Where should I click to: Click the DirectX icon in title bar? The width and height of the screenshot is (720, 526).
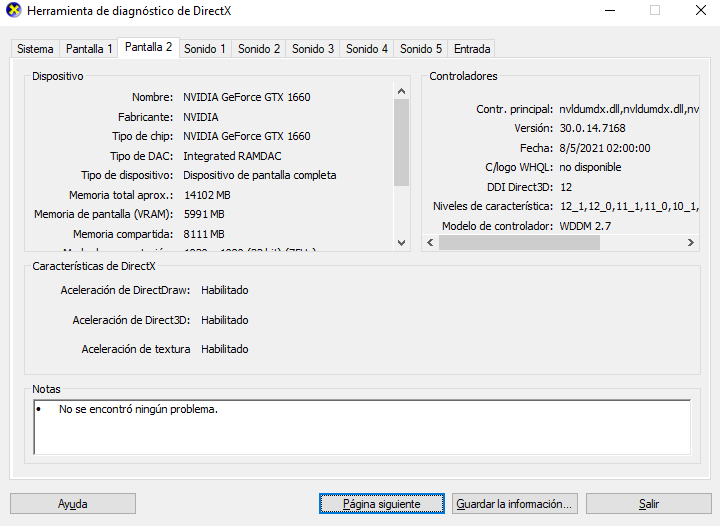click(x=14, y=10)
